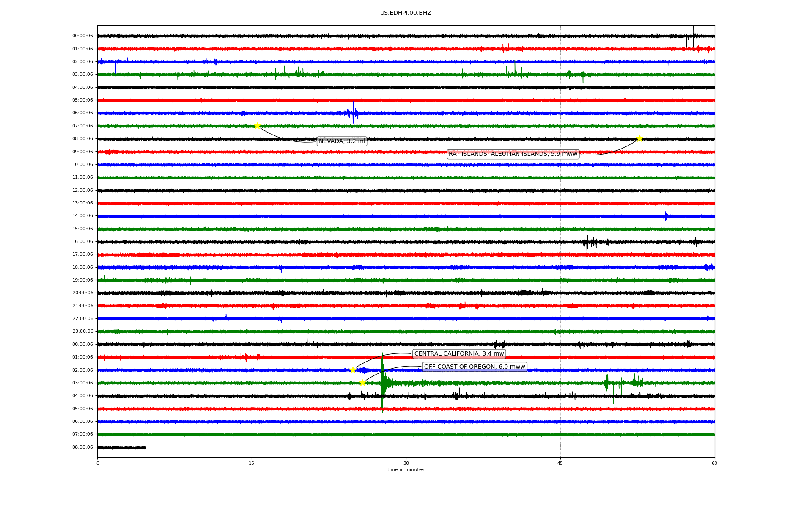812x508 pixels.
Task: Click the 16:00:06 time label
Action: click(x=82, y=241)
